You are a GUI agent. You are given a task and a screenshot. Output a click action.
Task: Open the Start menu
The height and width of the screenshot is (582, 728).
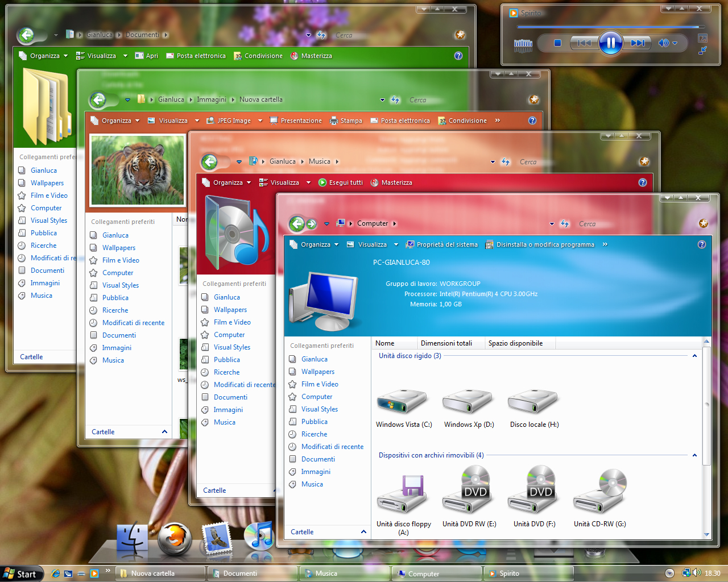[x=21, y=573]
